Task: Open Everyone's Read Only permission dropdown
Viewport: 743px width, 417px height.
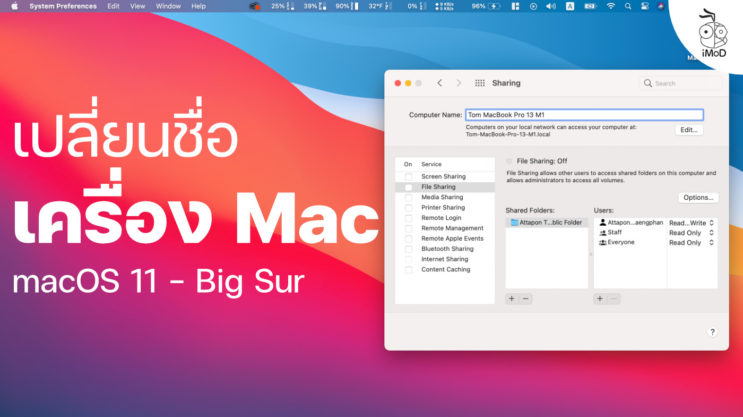Action: tap(692, 242)
